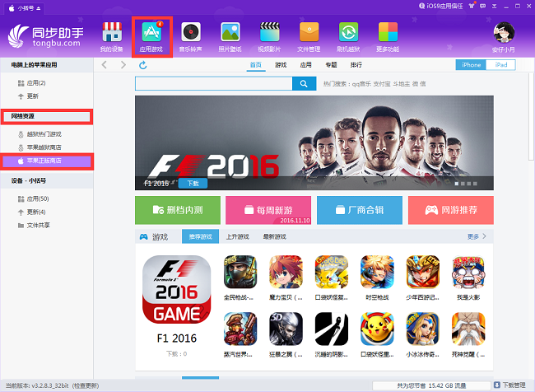Click the shirt skin icon in title bar
This screenshot has width=535, height=392.
(472, 6)
